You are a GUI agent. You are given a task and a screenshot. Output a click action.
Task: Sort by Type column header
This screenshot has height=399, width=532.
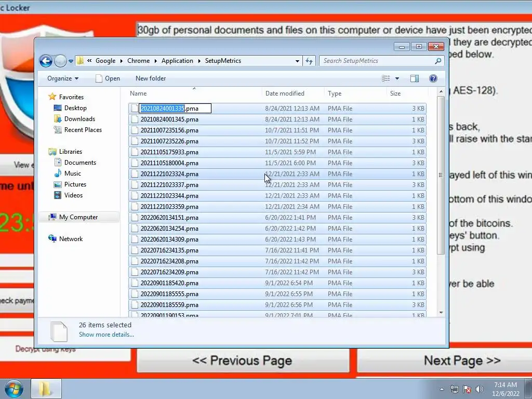click(x=355, y=94)
